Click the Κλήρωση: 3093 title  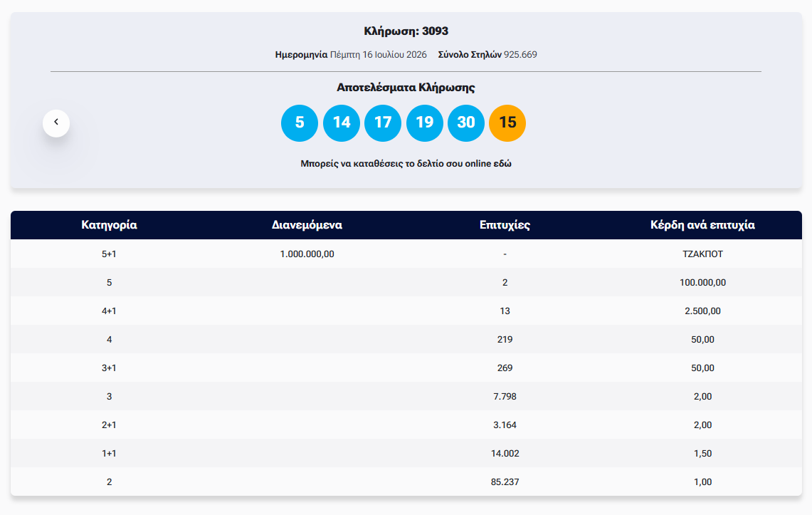[406, 31]
